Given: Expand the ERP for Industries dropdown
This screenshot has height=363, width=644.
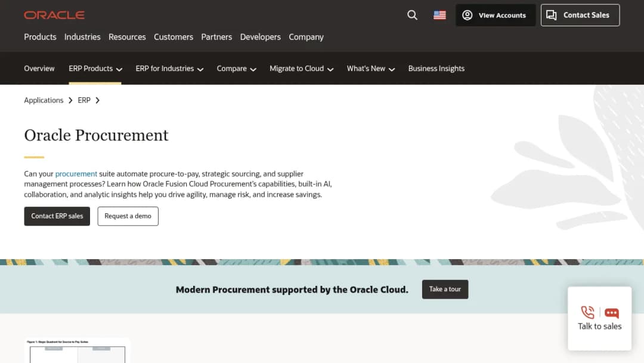Looking at the screenshot, I should 169,69.
